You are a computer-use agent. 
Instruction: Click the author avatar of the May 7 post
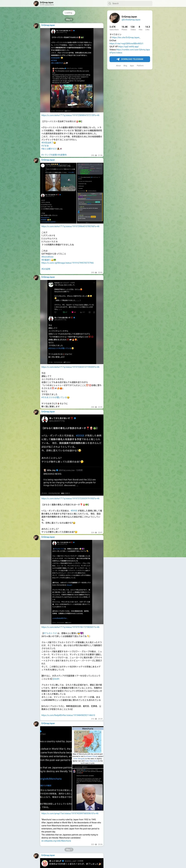coord(36,856)
